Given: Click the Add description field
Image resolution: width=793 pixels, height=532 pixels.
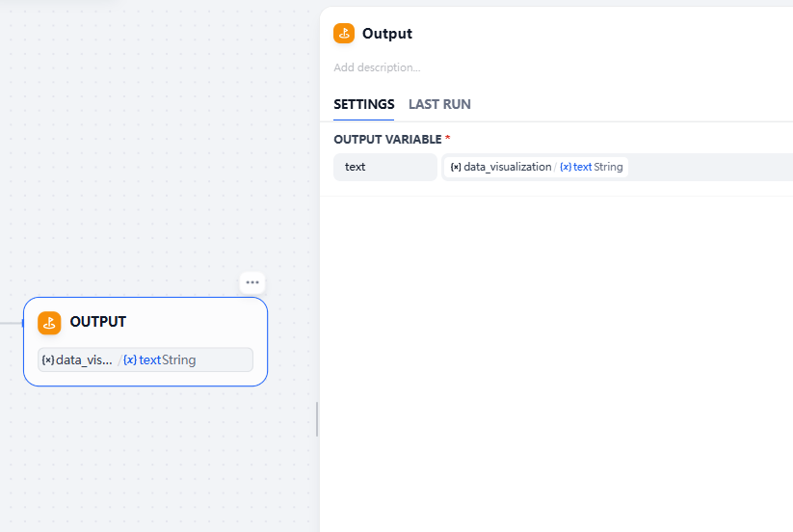Looking at the screenshot, I should pos(377,67).
